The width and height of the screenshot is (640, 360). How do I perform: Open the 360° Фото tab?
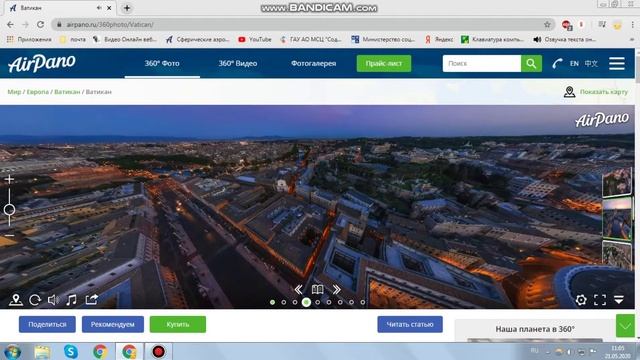click(162, 63)
